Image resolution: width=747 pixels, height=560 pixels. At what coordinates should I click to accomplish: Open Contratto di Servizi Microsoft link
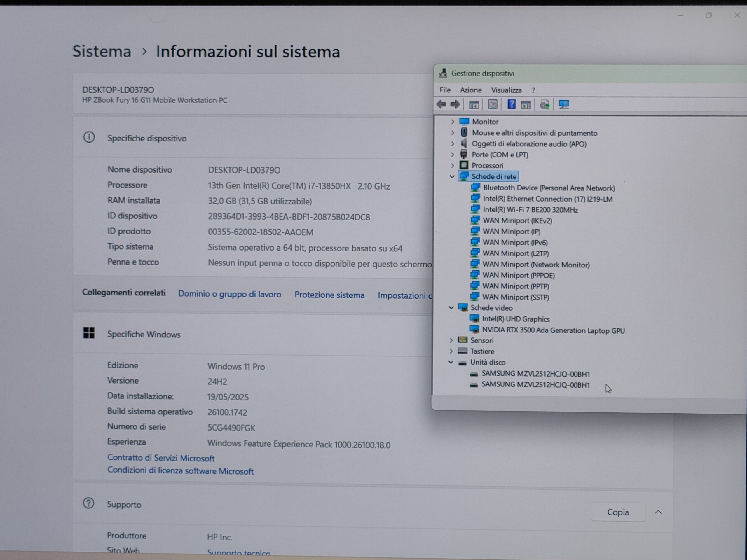[x=161, y=458]
